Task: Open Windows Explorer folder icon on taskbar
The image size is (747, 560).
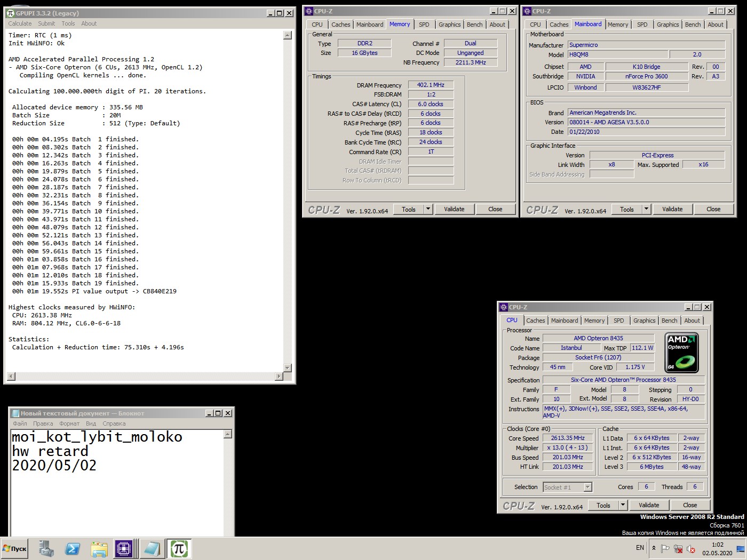Action: click(x=99, y=549)
